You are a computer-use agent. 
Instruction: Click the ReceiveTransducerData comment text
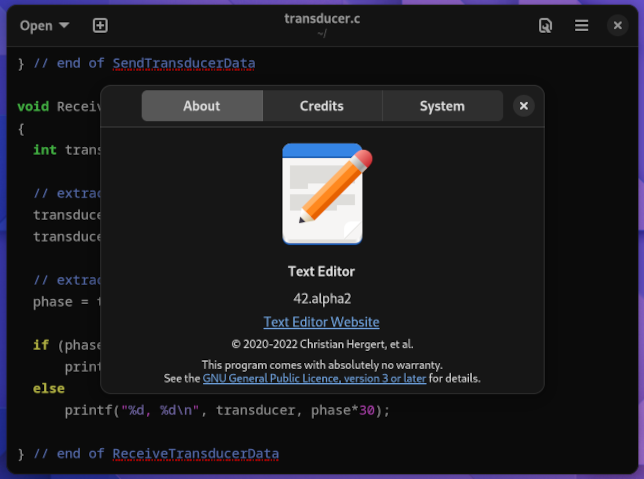point(196,454)
